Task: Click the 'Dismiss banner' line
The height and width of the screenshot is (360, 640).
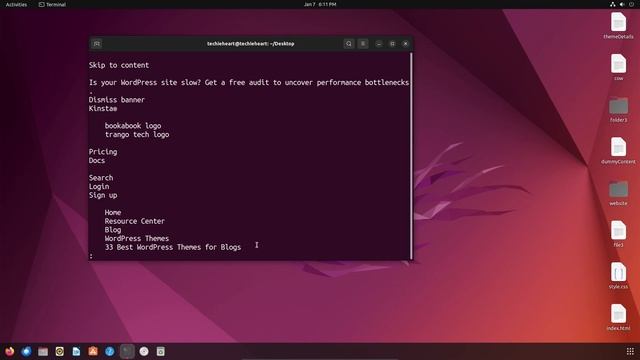Action: [117, 100]
